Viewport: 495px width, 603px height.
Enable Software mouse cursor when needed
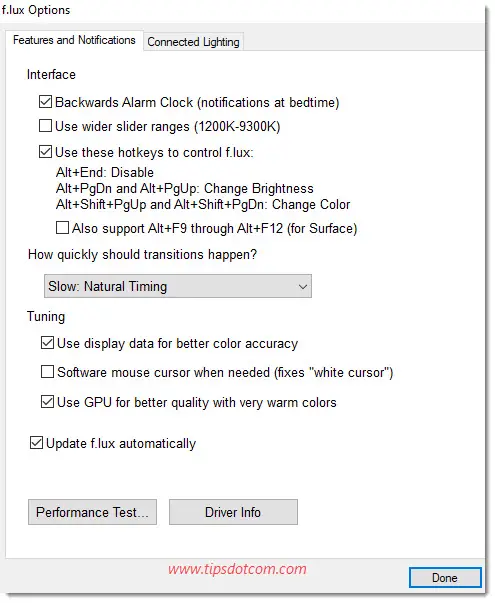pyautogui.click(x=47, y=372)
